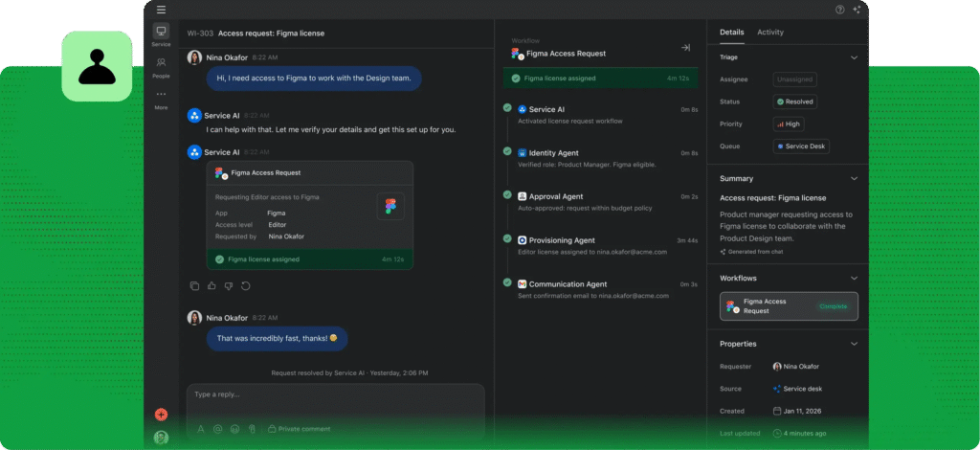Collapse the Summary section

[x=854, y=179]
